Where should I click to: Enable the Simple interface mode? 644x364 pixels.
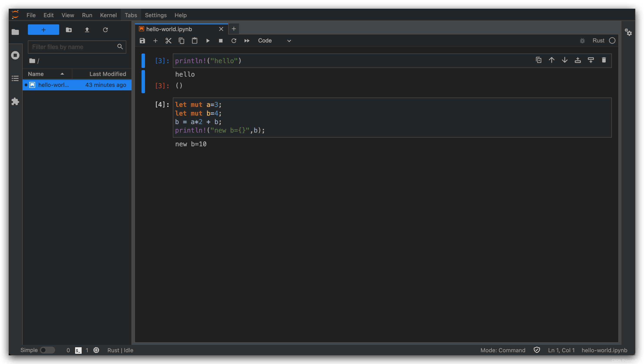point(48,350)
